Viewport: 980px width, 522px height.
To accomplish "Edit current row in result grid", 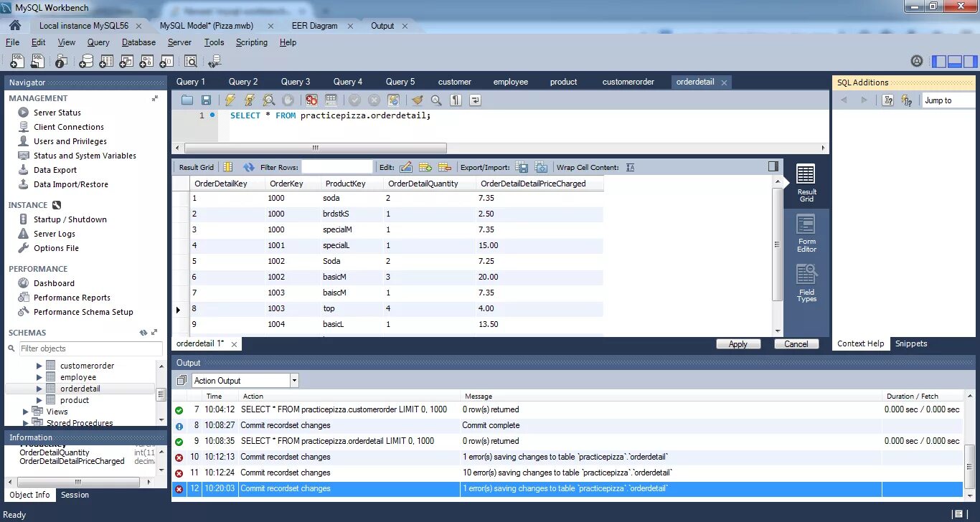I will [406, 167].
